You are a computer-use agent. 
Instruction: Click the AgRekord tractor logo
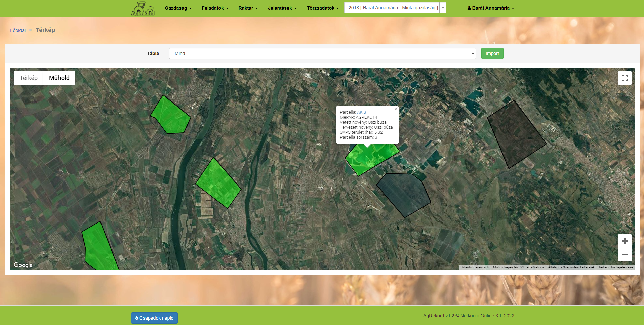coord(143,9)
